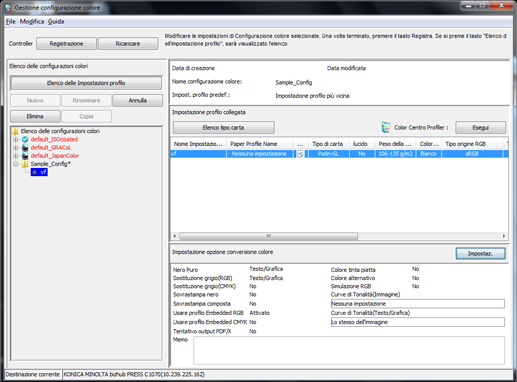Screen dimensions: 517x382
Task: Click the application icon in title bar
Action: (x=8, y=7)
